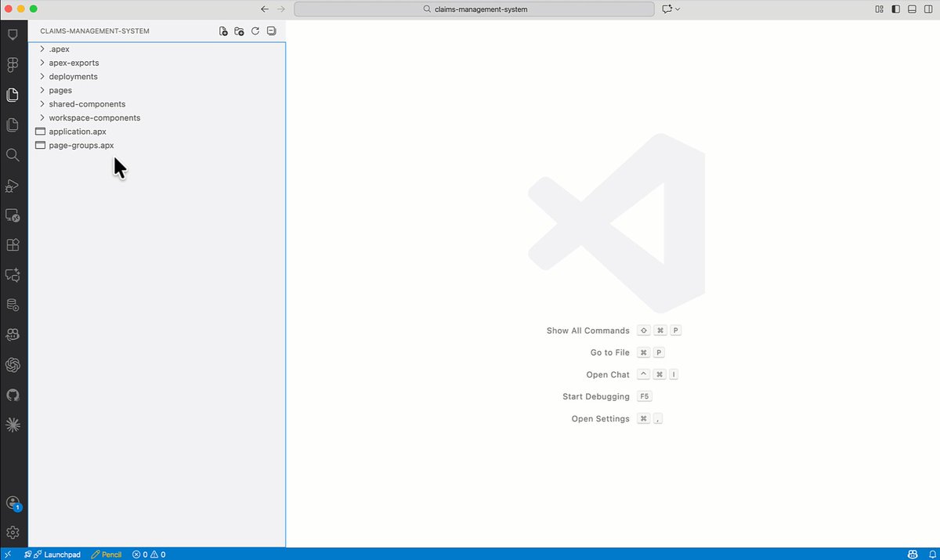Go back with the left arrow in title bar
This screenshot has width=940, height=560.
pyautogui.click(x=265, y=9)
